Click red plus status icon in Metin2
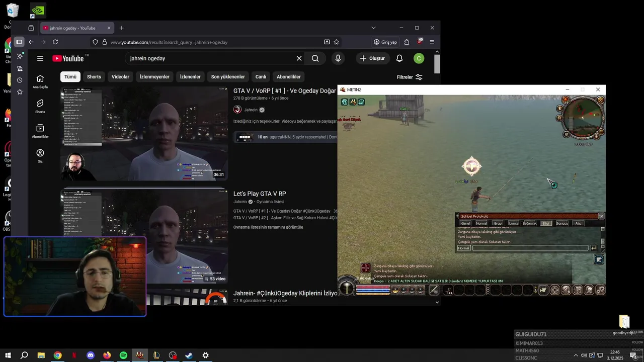This screenshot has width=644, height=362. click(366, 268)
